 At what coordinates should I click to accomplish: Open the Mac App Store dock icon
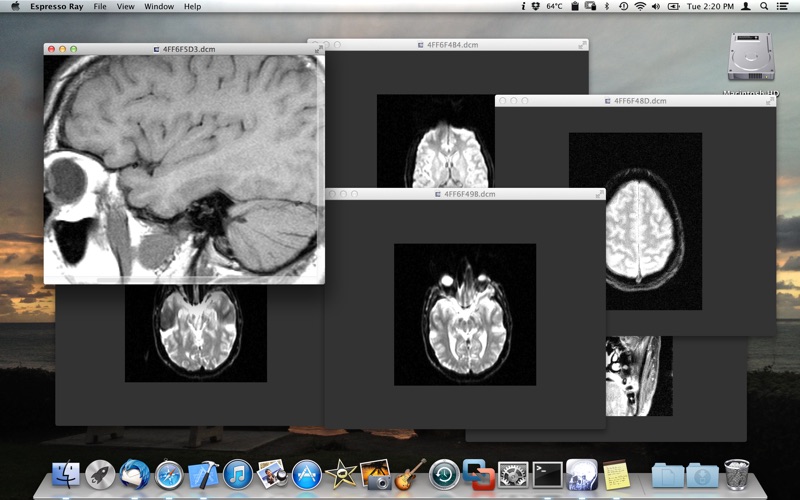tap(306, 474)
